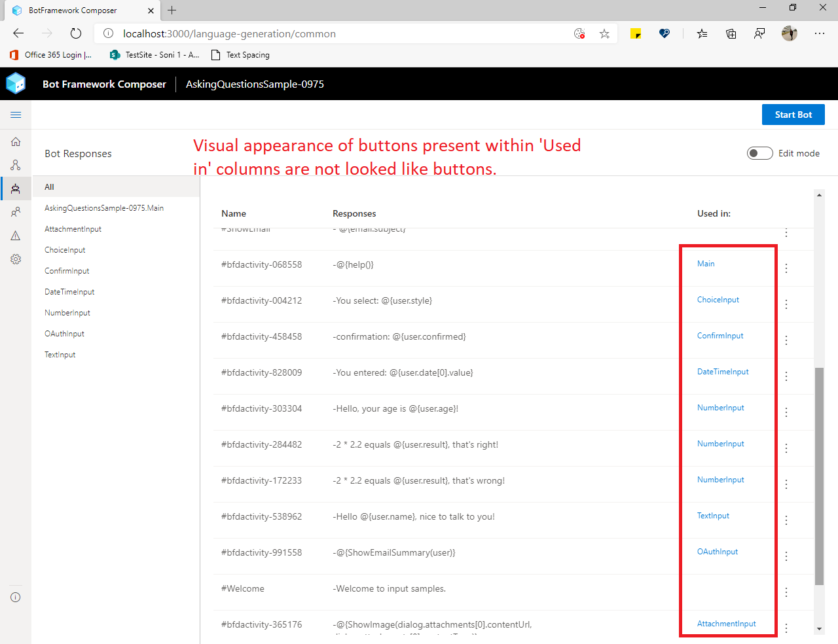Click the OAuthInput link in Used in column

coord(718,552)
